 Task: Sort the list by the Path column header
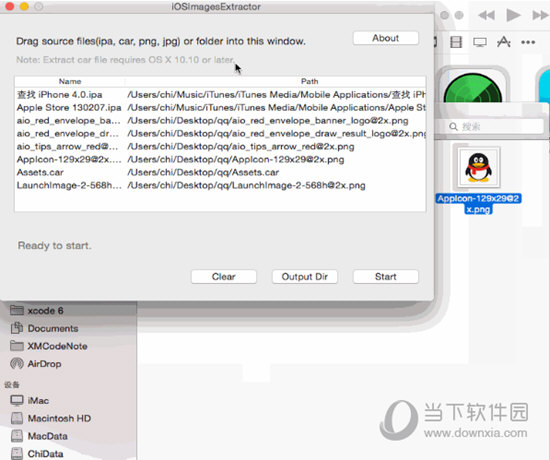310,81
